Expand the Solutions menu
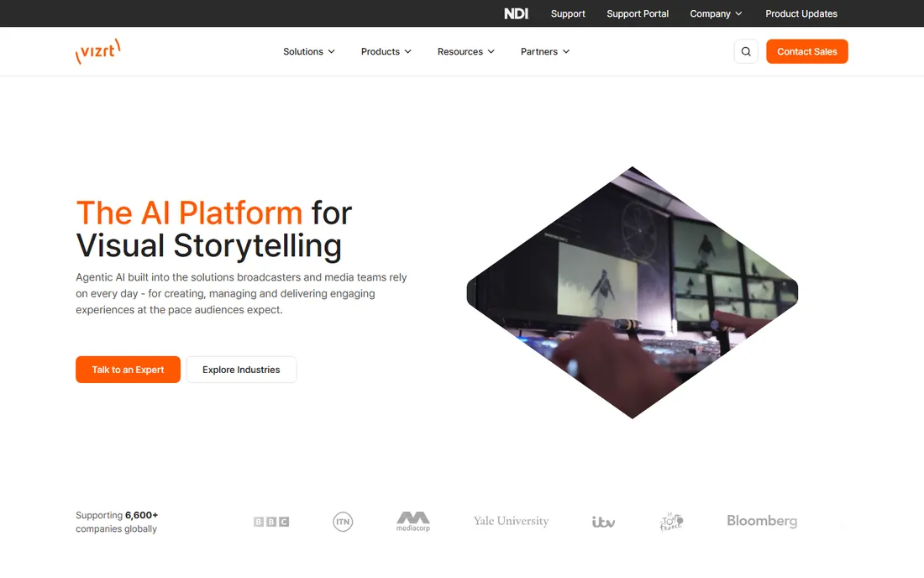924x578 pixels. click(309, 51)
